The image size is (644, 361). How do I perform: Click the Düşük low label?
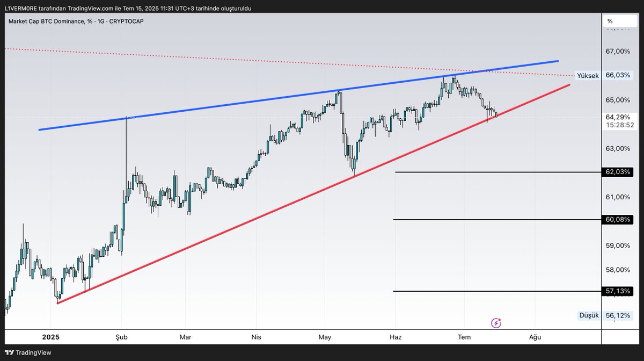tap(588, 315)
